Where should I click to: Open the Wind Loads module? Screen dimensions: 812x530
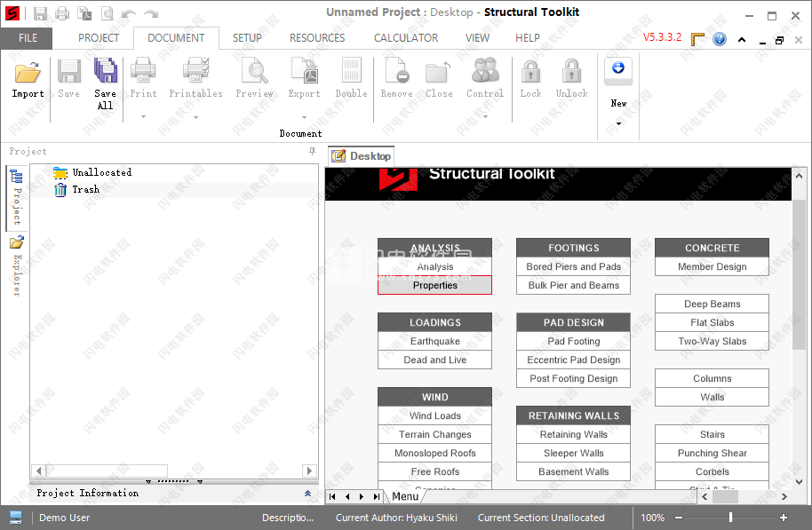point(435,415)
